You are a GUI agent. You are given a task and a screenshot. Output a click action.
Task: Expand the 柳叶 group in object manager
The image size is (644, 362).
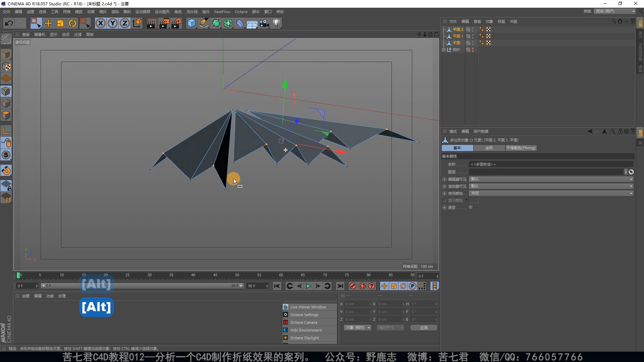[x=444, y=50]
